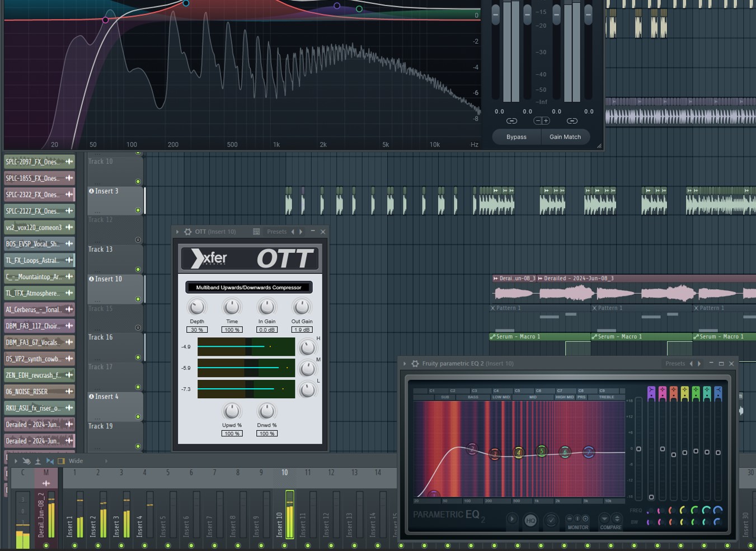Open Presets dropdown in OTT window

point(276,232)
